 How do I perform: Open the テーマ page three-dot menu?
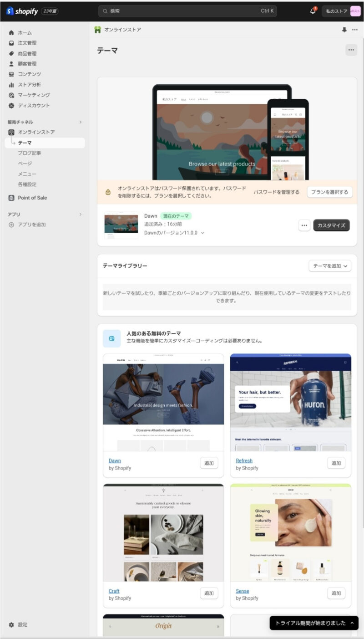pyautogui.click(x=351, y=50)
